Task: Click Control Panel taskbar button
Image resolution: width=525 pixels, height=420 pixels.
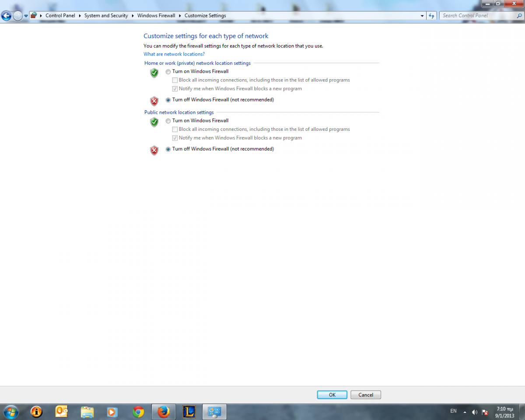Action: click(214, 412)
